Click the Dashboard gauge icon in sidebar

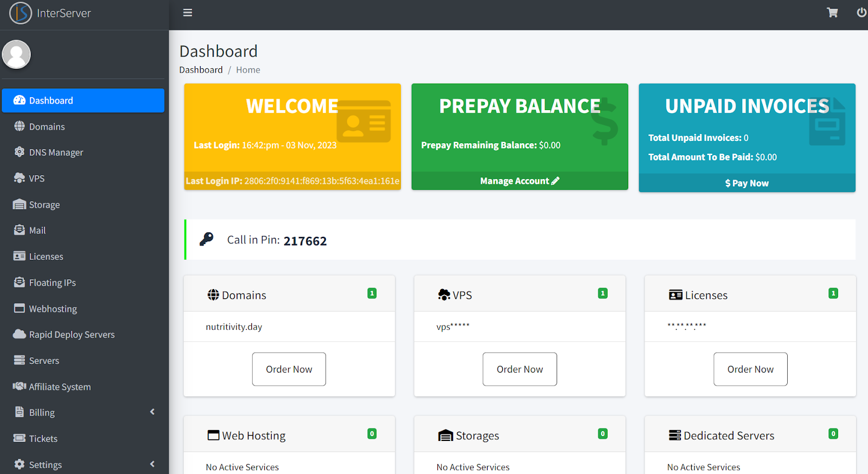coord(20,100)
